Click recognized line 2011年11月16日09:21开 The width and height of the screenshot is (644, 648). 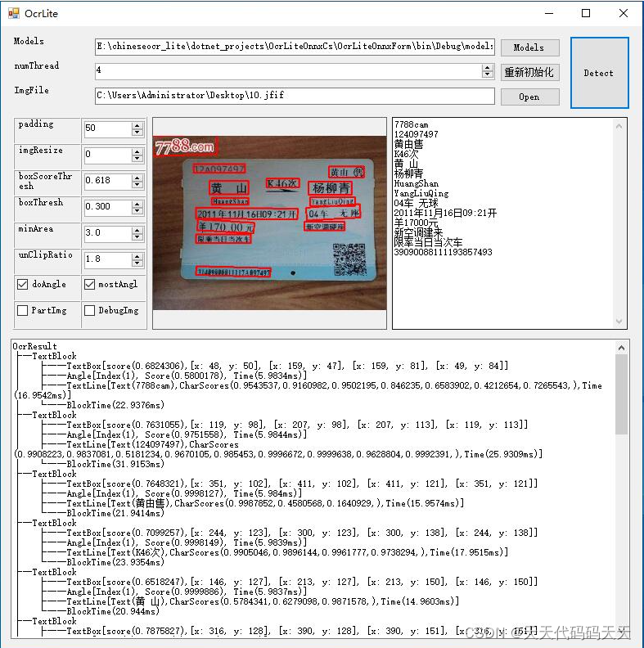pyautogui.click(x=445, y=214)
